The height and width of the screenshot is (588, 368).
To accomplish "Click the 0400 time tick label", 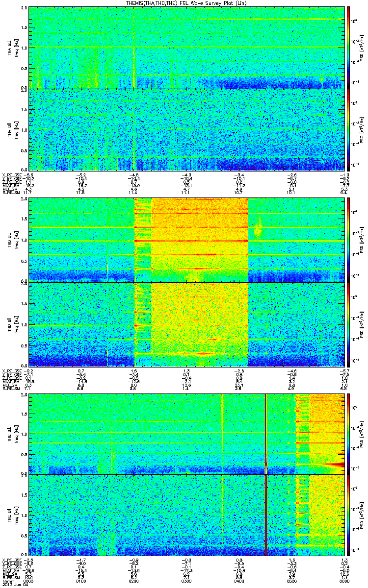I will tap(239, 581).
